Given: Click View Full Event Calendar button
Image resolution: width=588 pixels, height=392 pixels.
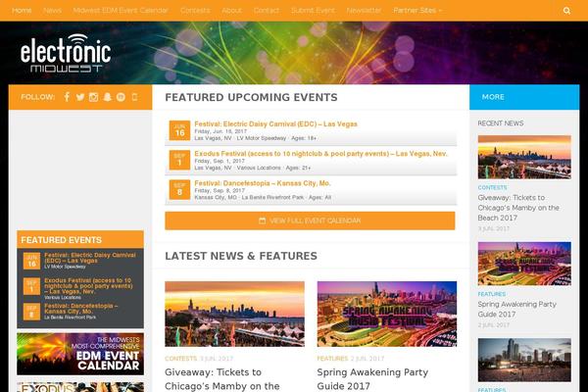Looking at the screenshot, I should (x=310, y=220).
